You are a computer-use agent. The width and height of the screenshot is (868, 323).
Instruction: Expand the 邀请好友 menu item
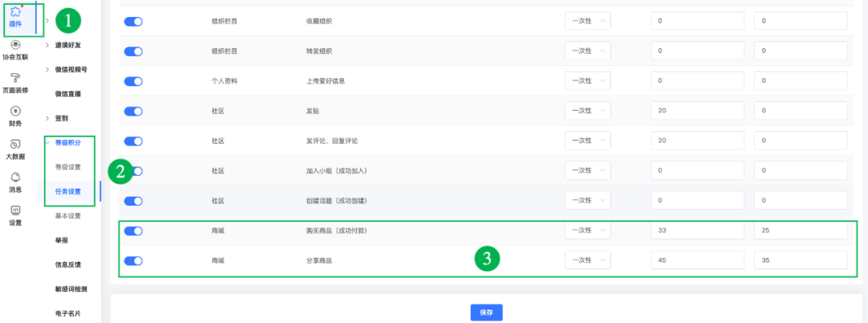tap(68, 45)
